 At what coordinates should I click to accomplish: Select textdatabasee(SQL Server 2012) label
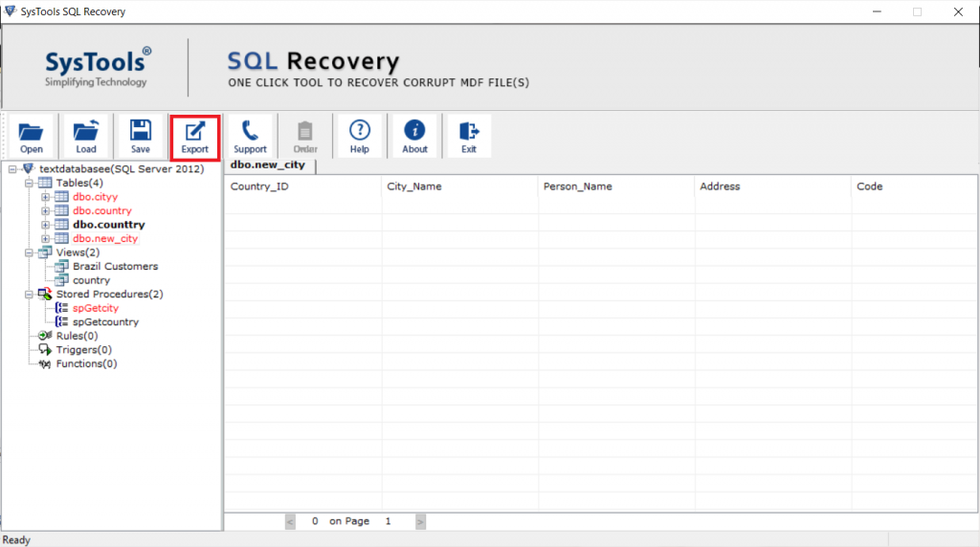122,168
